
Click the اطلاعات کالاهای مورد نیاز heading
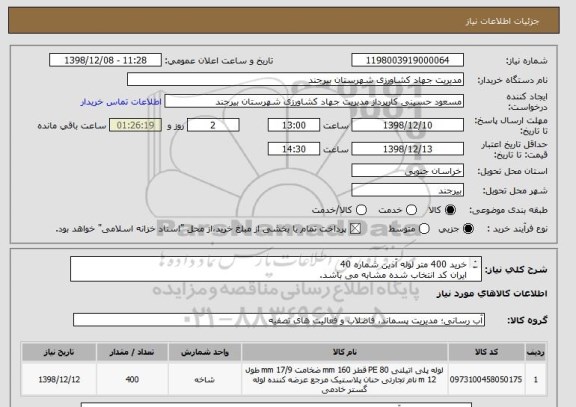[x=492, y=293]
